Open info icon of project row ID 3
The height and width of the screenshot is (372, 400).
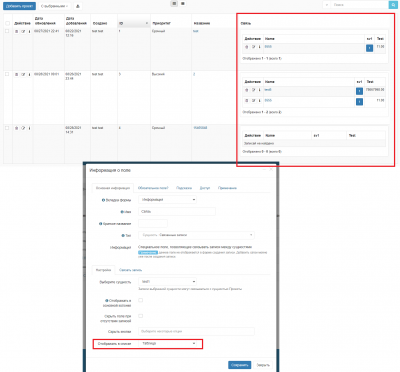click(29, 74)
